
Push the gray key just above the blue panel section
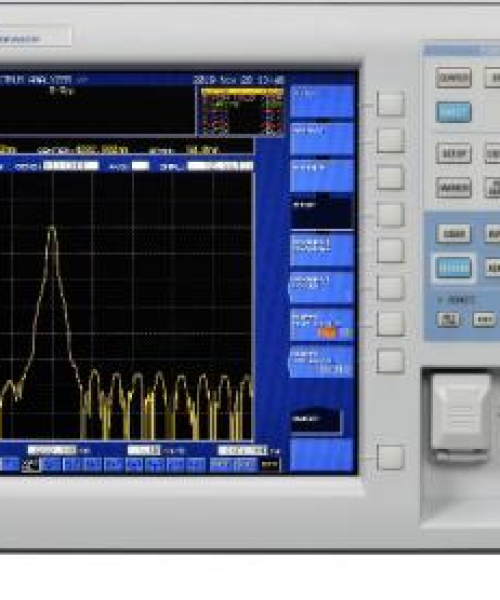point(453,188)
